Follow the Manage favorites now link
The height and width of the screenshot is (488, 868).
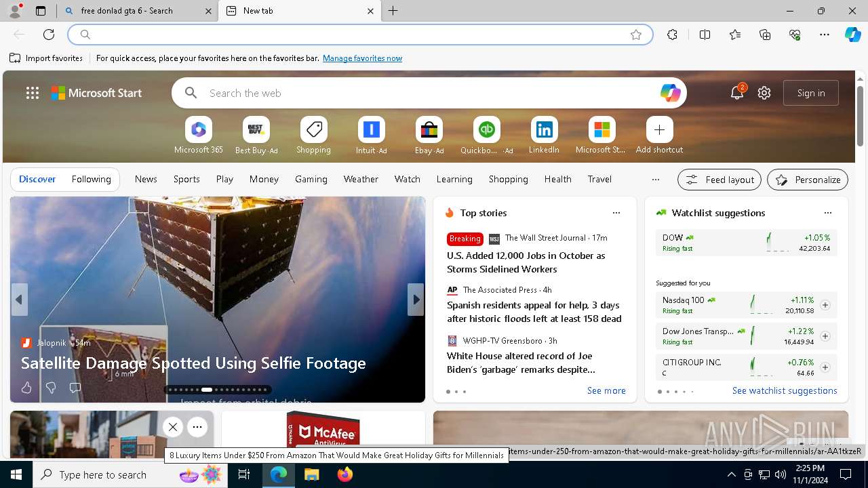tap(362, 58)
